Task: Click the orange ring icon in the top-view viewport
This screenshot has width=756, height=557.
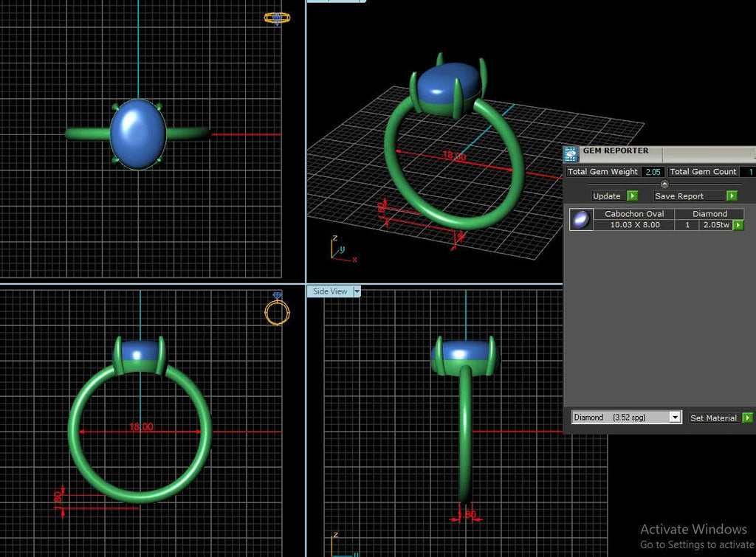Action: [x=278, y=18]
